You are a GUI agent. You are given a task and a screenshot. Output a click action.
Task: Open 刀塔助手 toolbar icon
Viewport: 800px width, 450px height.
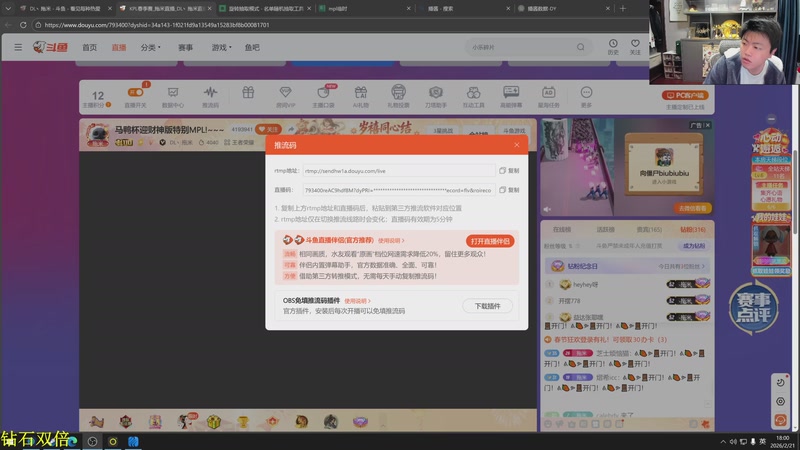[435, 97]
